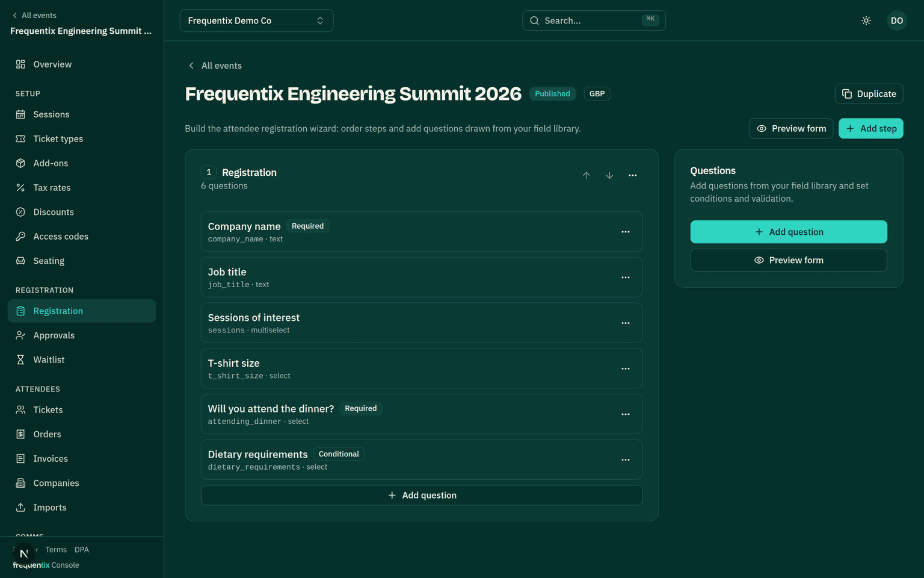The width and height of the screenshot is (924, 578).
Task: Click the Required tag on dinner question
Action: click(360, 409)
